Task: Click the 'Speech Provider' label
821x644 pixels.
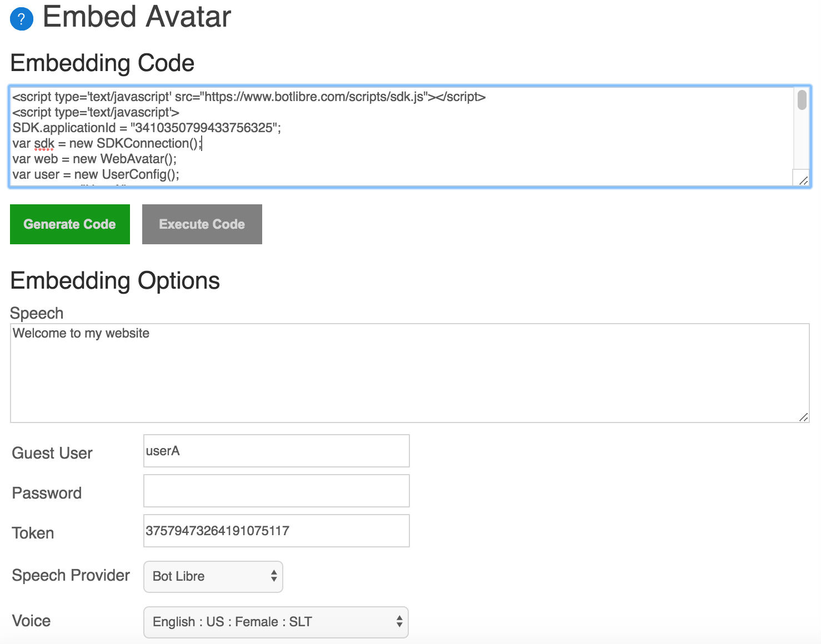Action: coord(71,575)
